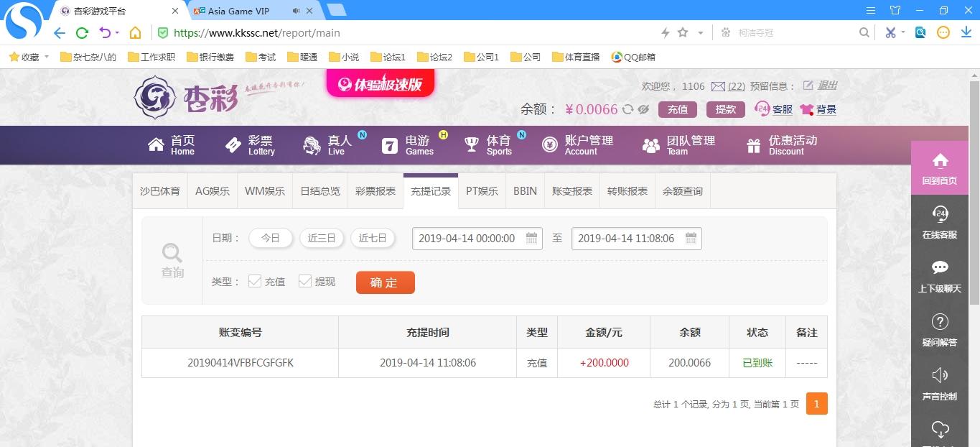
Task: Open the inbox envelope message icon
Action: tap(718, 86)
